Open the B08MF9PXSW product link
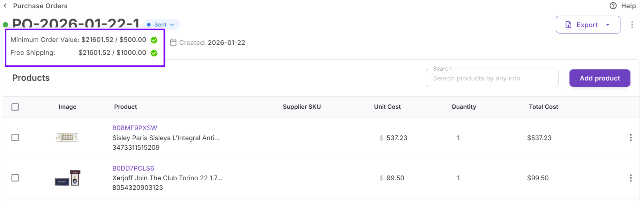This screenshot has height=201, width=644. click(x=135, y=128)
